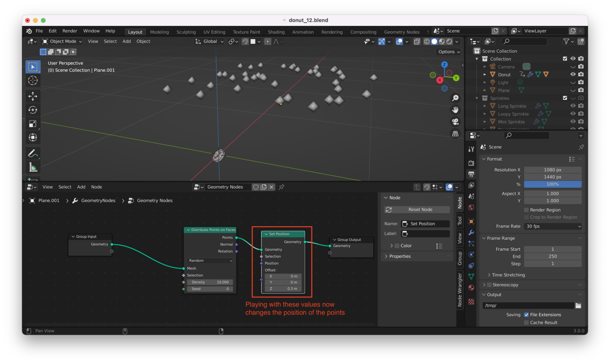The height and width of the screenshot is (364, 610).
Task: Pin the Geometry Nodes tree
Action: coord(281,187)
